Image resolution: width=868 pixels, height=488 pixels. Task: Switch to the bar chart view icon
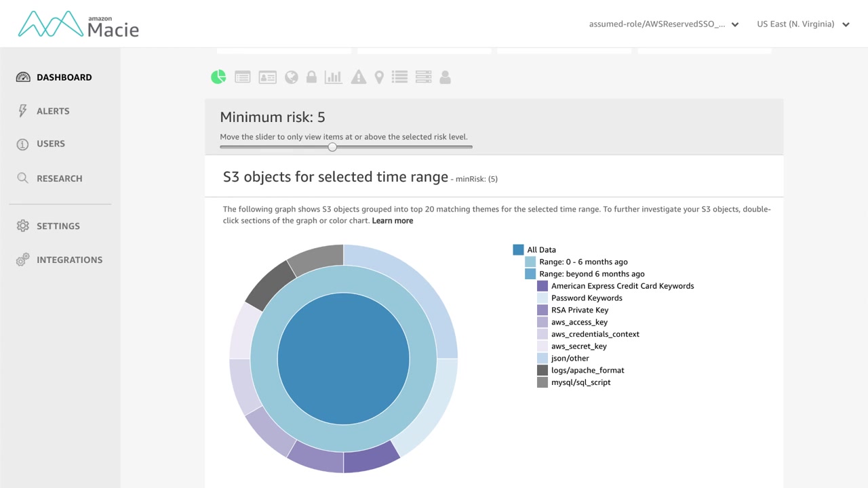coord(333,77)
